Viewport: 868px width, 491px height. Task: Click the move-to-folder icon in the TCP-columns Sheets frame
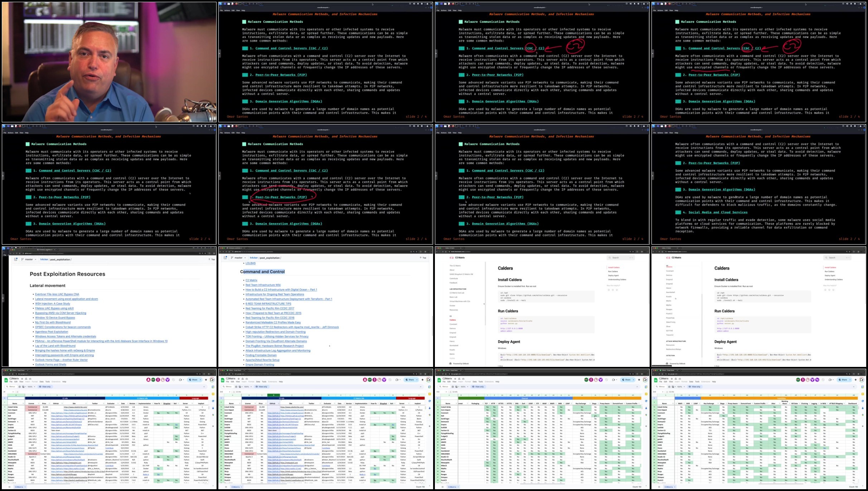point(459,379)
